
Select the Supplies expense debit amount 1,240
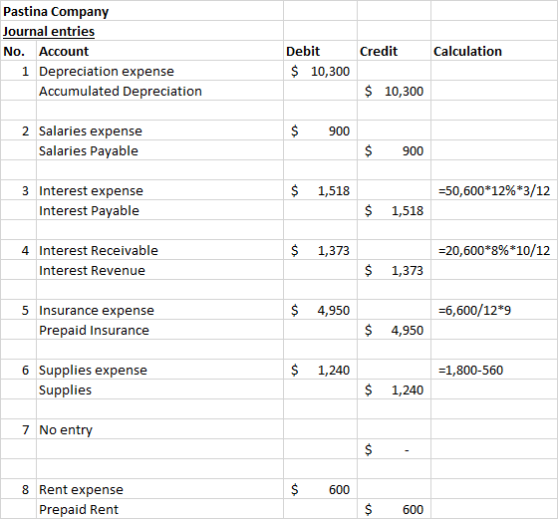(x=320, y=370)
